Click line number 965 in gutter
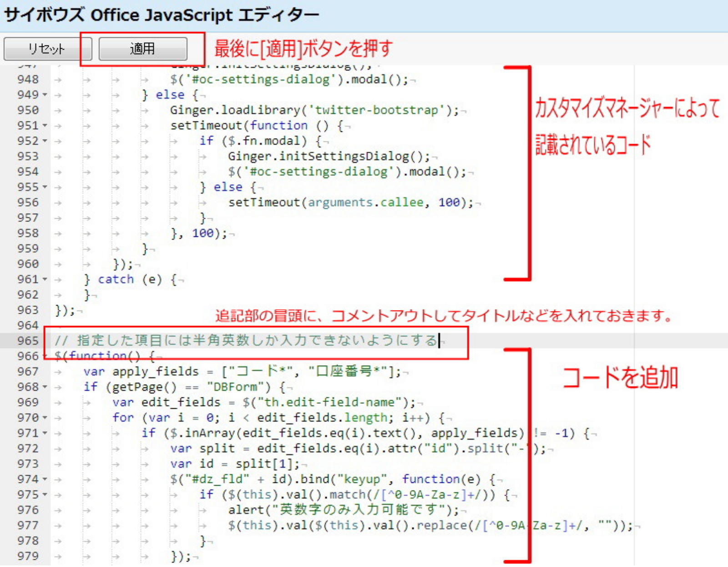 click(28, 341)
